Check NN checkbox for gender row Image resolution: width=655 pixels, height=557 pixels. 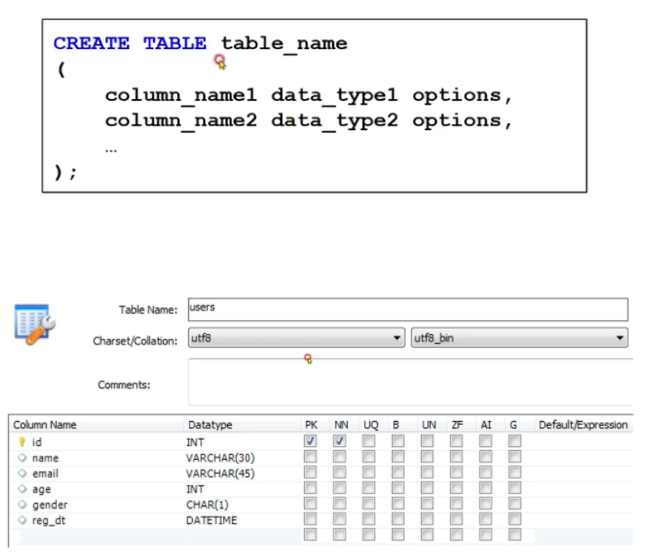pos(340,504)
